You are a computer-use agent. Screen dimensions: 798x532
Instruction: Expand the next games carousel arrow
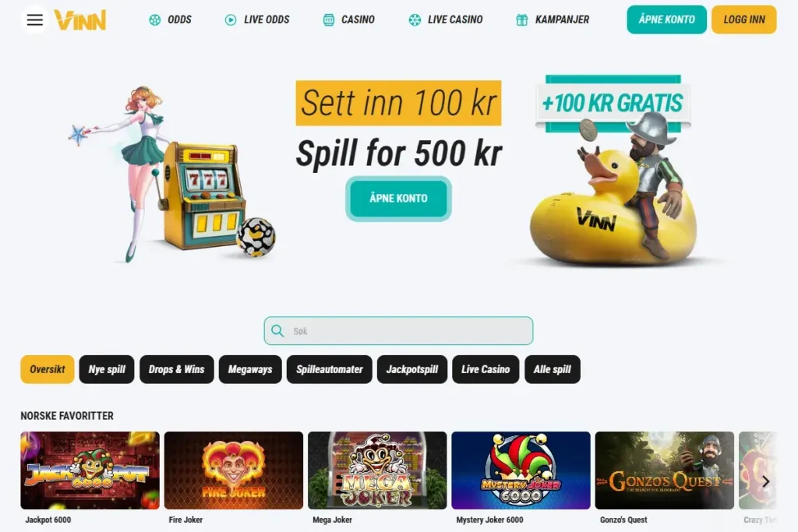[x=765, y=481]
